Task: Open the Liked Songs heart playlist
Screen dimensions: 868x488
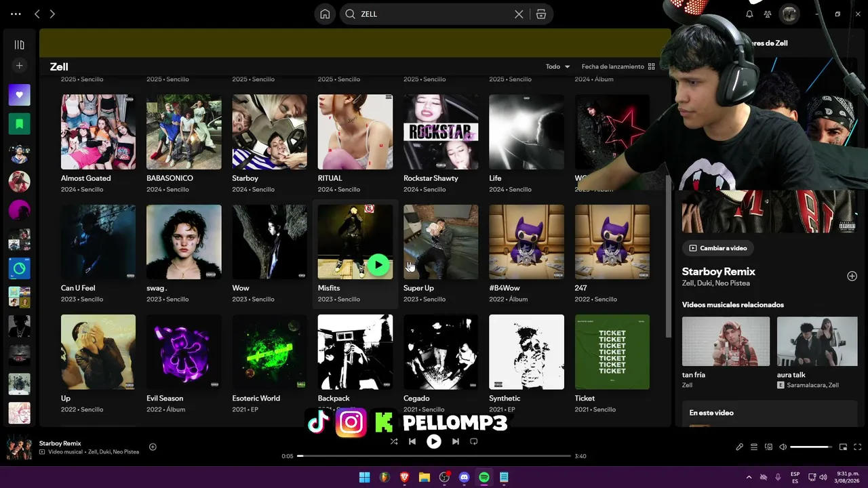Action: point(19,95)
